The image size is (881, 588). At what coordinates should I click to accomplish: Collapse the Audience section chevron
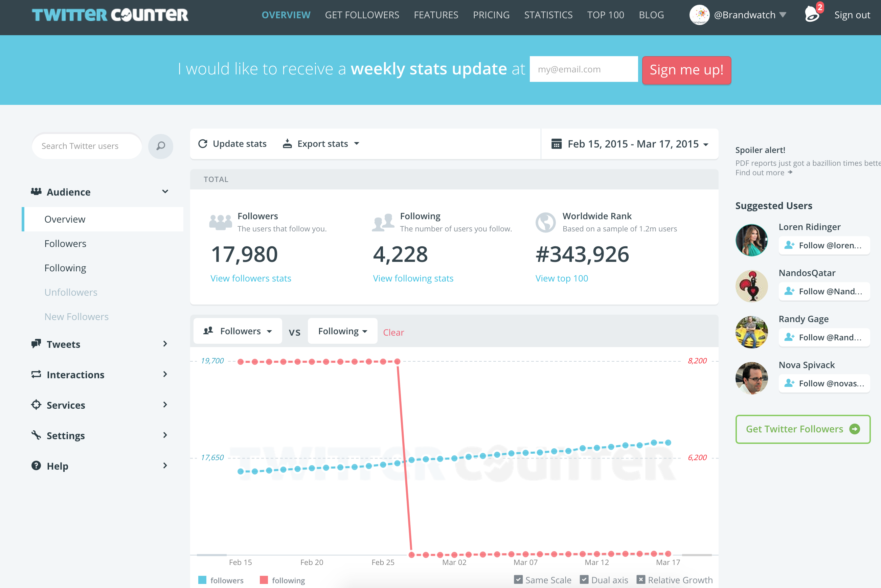point(165,191)
